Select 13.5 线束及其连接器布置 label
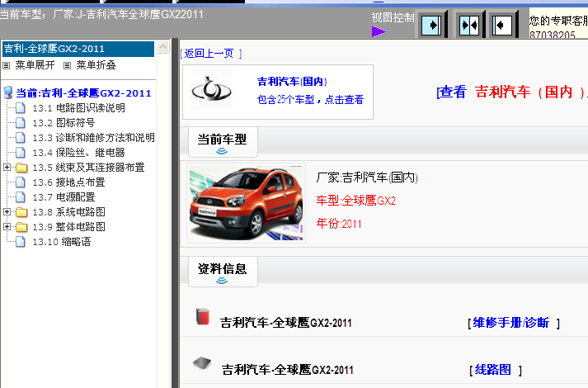Screen dimensions: 588x388 point(88,168)
